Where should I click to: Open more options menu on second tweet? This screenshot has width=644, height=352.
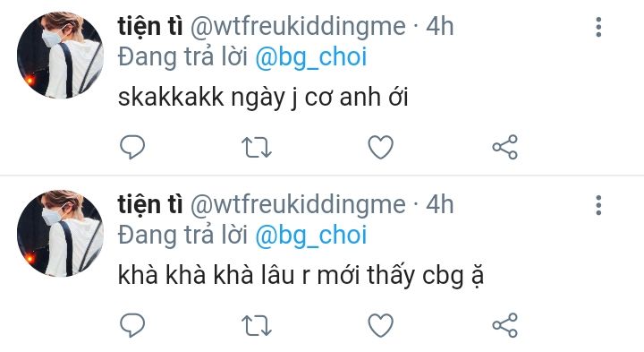pyautogui.click(x=598, y=205)
